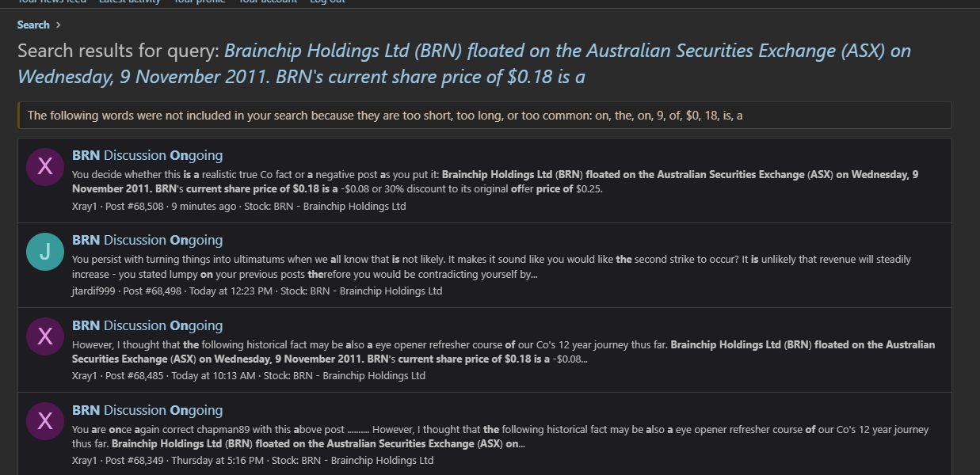This screenshot has width=980, height=475.
Task: Open thread title of jtardif999's result
Action: 147,240
